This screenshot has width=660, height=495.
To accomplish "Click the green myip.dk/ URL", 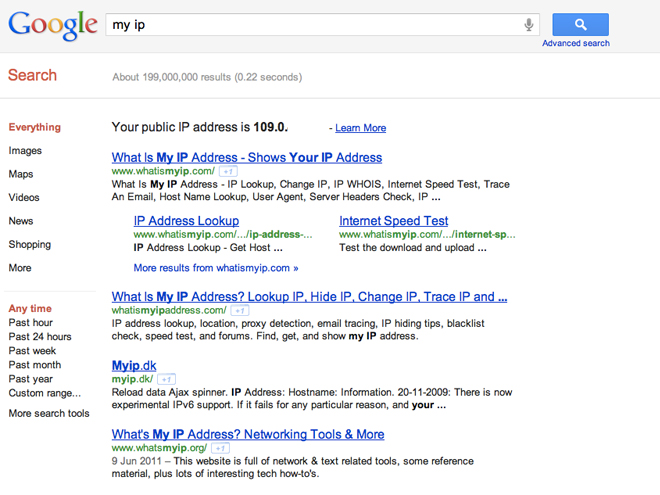I will coord(132,379).
